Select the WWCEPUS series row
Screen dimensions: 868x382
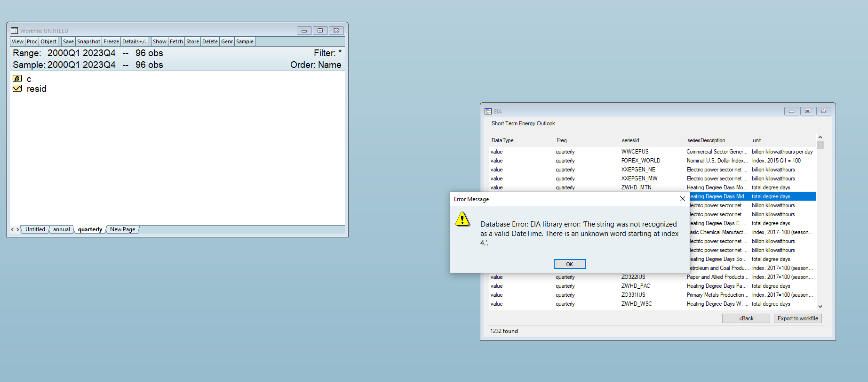tap(635, 152)
